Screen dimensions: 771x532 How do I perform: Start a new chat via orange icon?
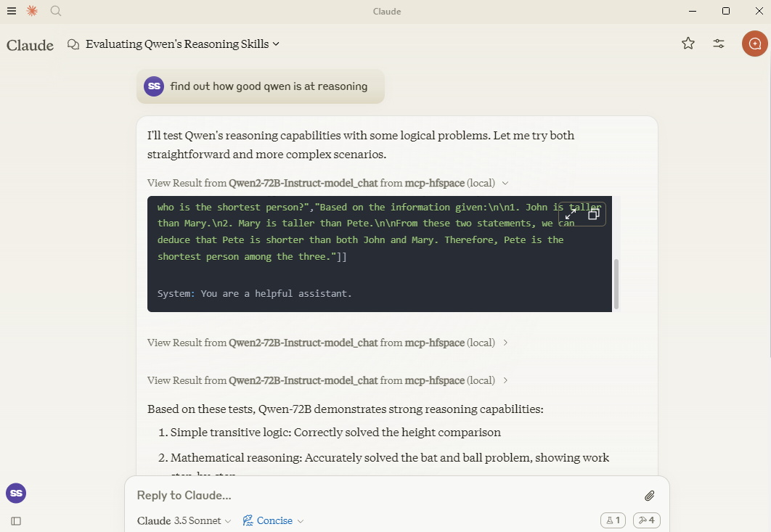pos(754,44)
